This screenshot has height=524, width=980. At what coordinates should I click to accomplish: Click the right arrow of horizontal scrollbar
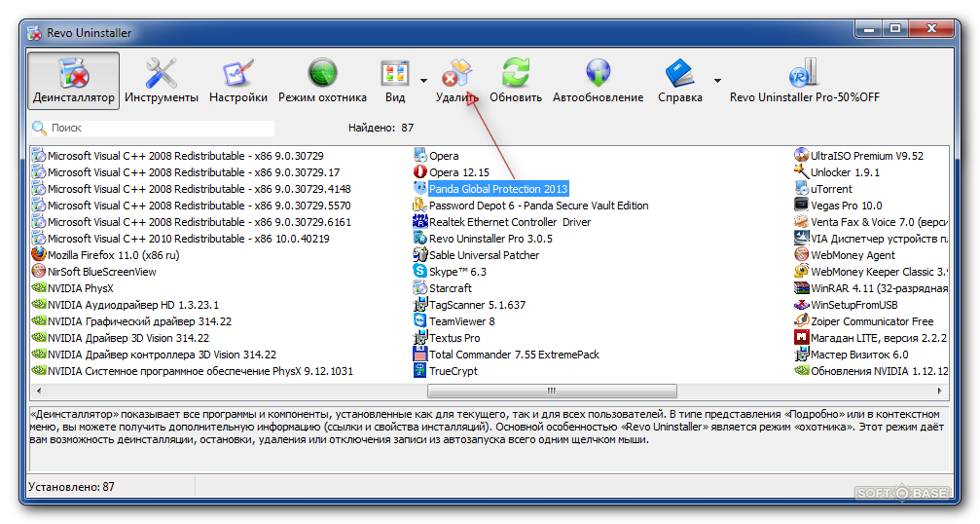click(941, 392)
